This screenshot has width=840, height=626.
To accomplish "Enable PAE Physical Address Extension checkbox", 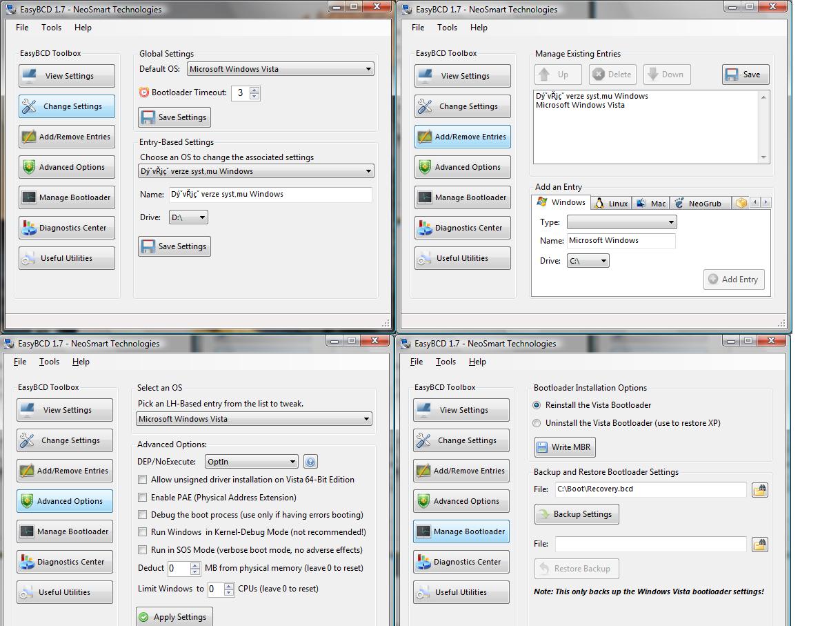I will click(143, 497).
